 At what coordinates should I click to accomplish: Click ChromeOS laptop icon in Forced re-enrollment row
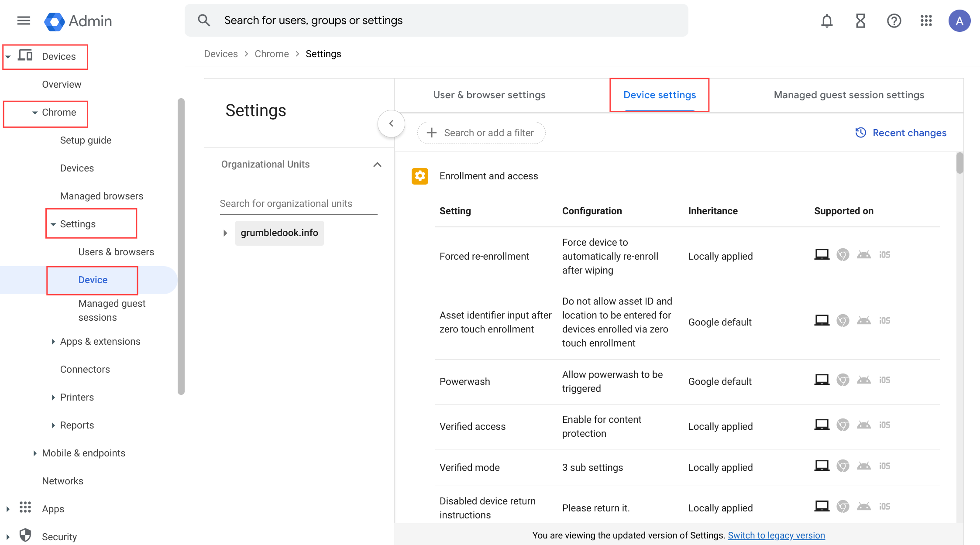822,254
